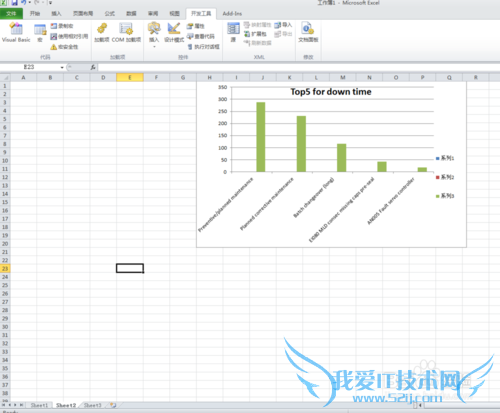Open Macro Security (宏安全性) settings
This screenshot has width=500, height=413.
[x=64, y=47]
